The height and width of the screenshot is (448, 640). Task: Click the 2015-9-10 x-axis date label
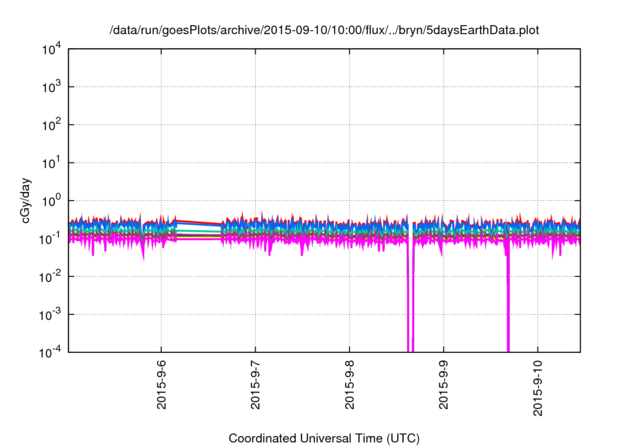tap(538, 388)
